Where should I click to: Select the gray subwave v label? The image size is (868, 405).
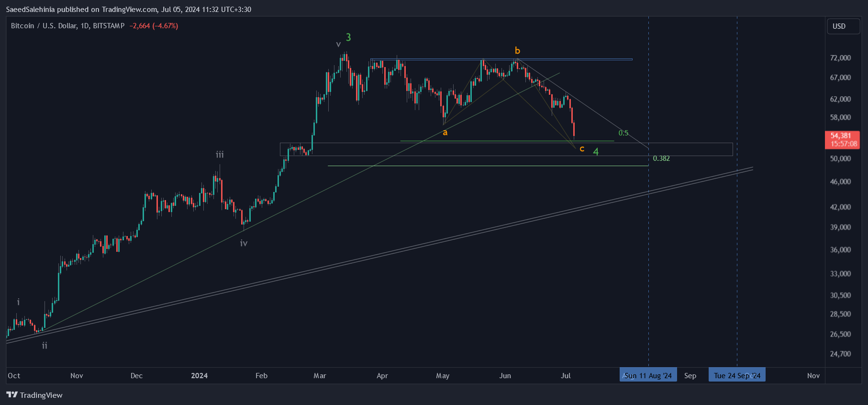tap(338, 45)
